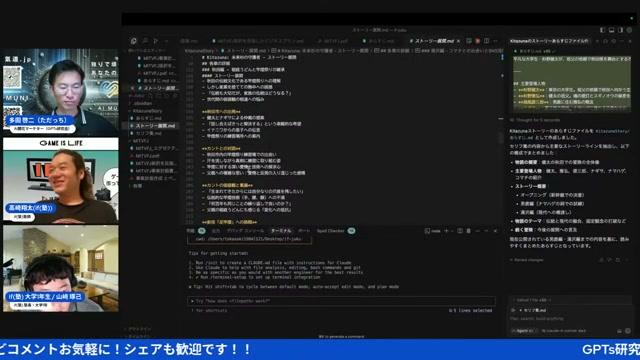This screenshot has height=360, width=640.
Task: Click KitsuneStory in the breadcrumb path
Action: (200, 51)
